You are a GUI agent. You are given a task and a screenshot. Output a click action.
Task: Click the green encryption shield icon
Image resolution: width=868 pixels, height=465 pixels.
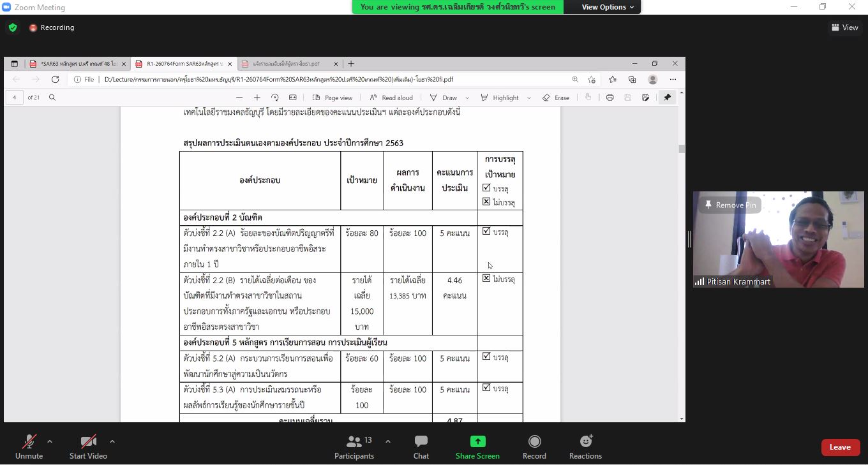[12, 27]
